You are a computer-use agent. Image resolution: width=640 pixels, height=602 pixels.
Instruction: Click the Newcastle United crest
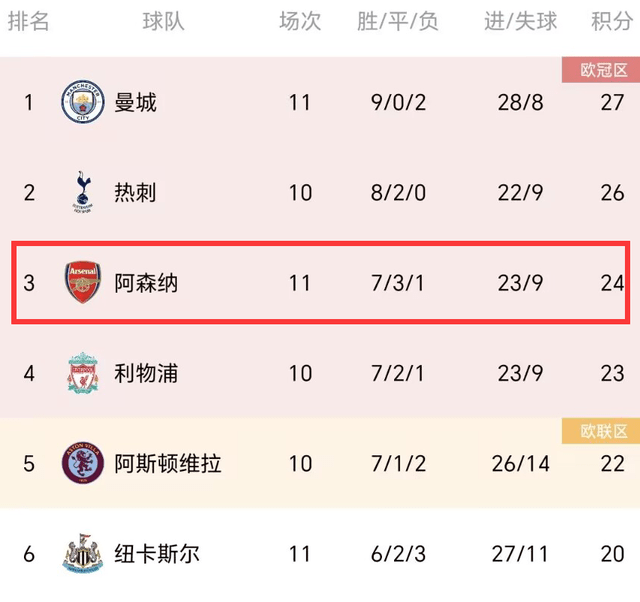(83, 553)
